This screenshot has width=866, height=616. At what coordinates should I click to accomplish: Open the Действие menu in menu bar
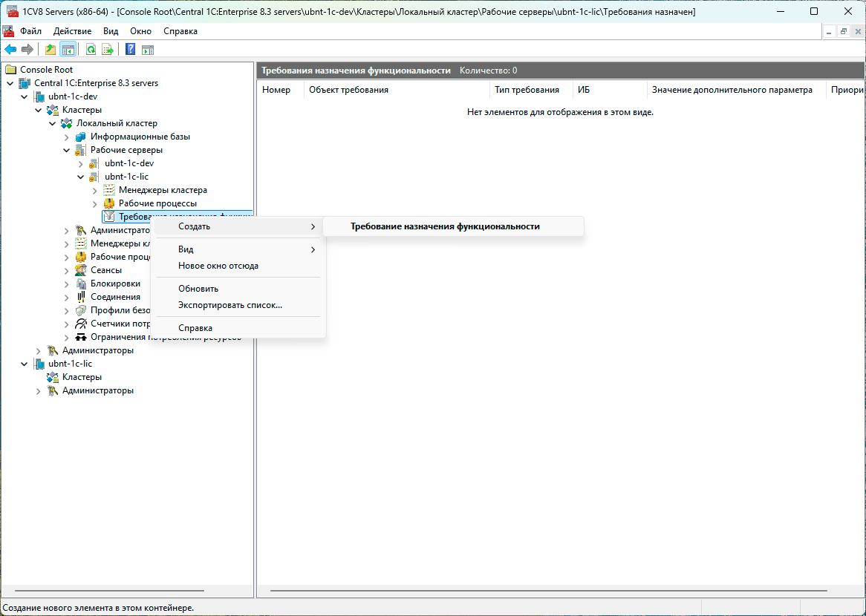(73, 31)
